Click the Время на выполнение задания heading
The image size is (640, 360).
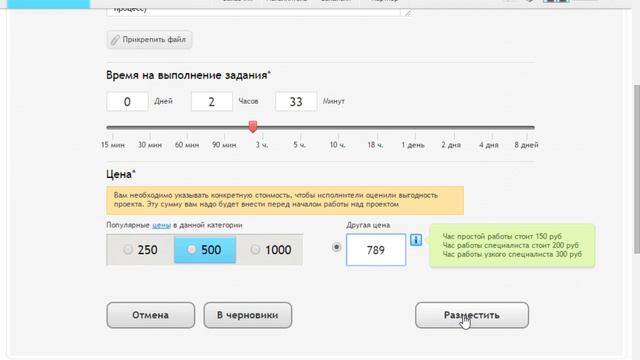(188, 75)
